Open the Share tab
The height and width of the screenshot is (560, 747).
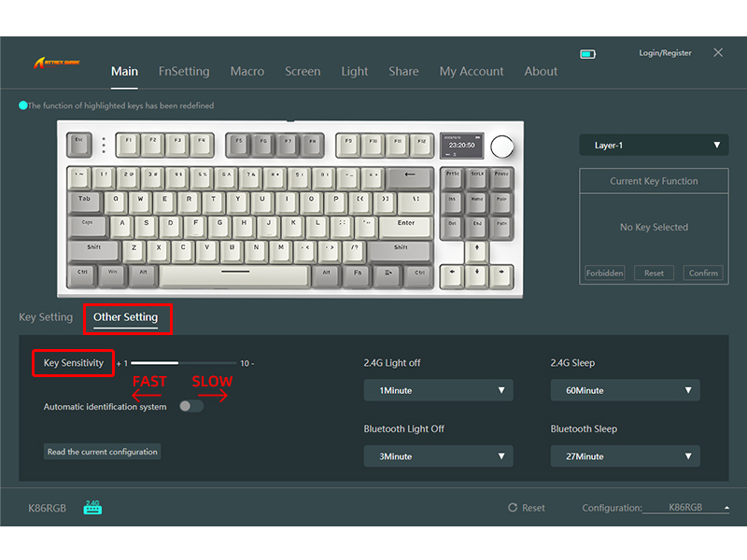pos(403,72)
